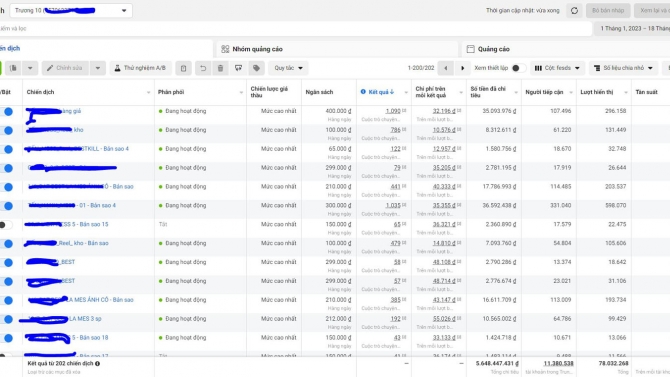
Task: Toggle the Xem thiết lập switch
Action: tap(518, 68)
